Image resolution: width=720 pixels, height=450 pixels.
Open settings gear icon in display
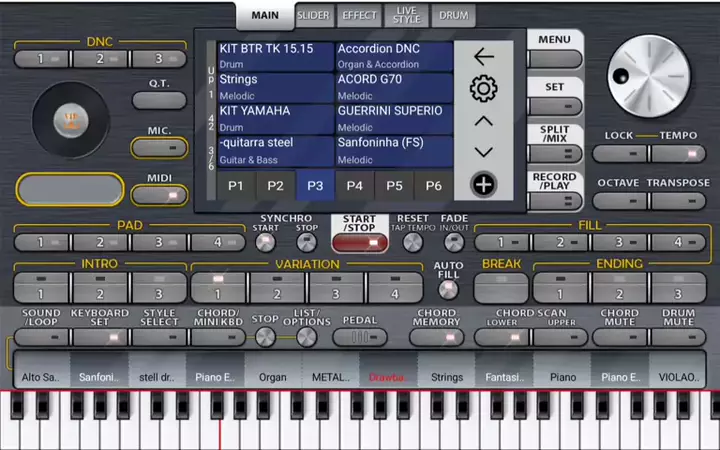(484, 89)
